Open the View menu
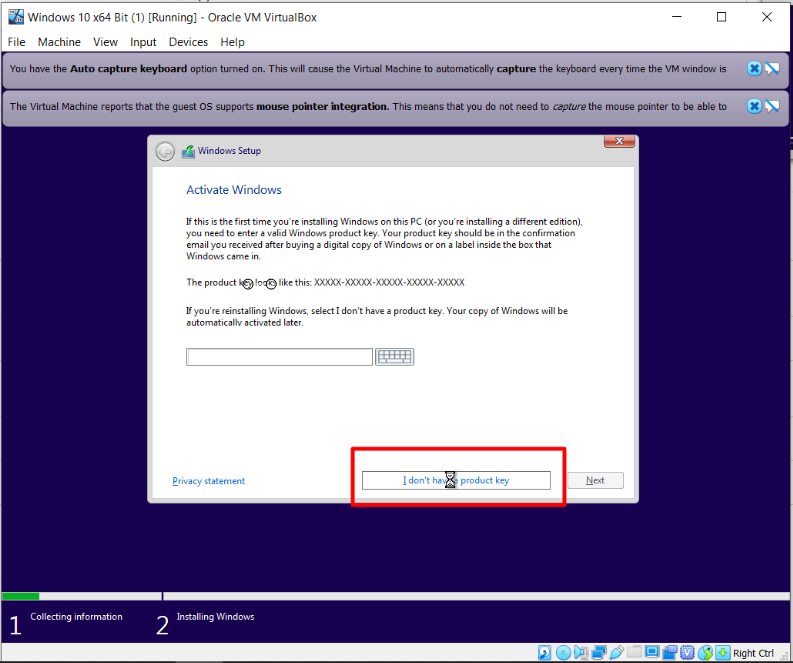The width and height of the screenshot is (793, 663). click(x=105, y=42)
